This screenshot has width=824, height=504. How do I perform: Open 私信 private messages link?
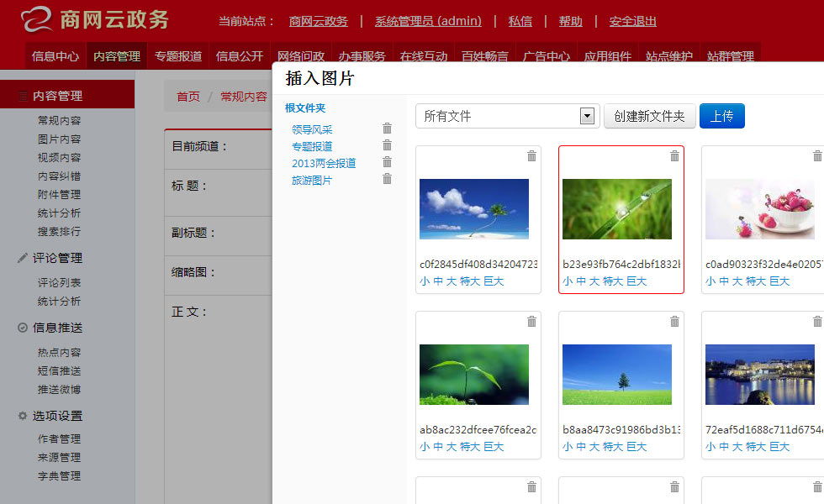point(520,21)
